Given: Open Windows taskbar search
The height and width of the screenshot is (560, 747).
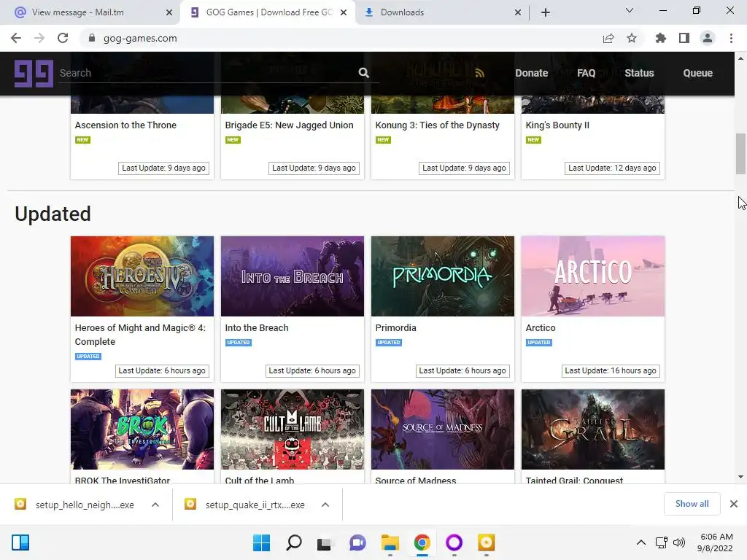Looking at the screenshot, I should click(294, 542).
